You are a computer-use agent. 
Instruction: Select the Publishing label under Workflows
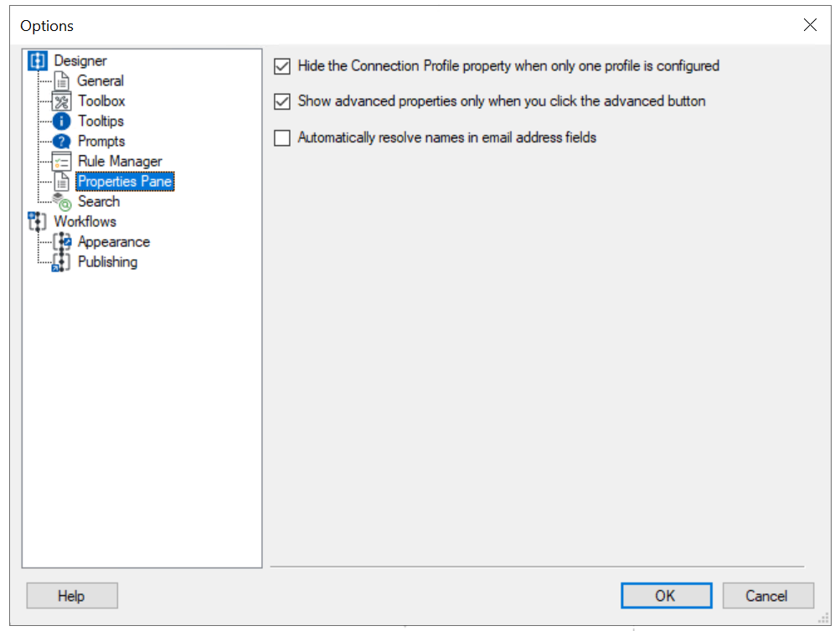(107, 262)
